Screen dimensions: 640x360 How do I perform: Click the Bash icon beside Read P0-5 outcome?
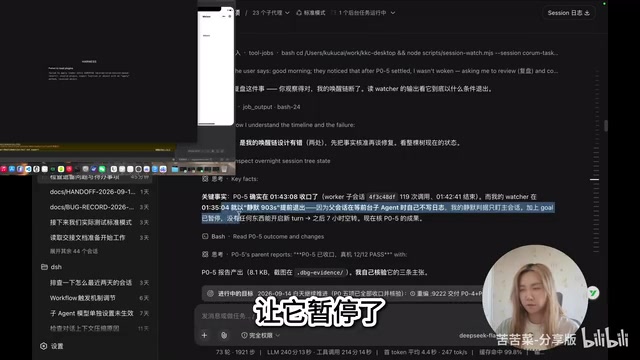click(x=205, y=236)
